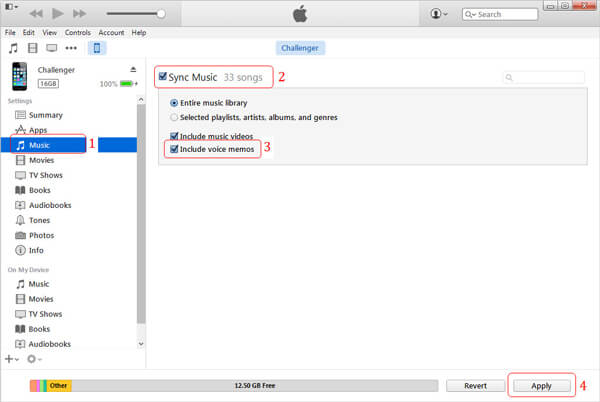600x402 pixels.
Task: Click the rewind previous track button
Action: point(36,14)
